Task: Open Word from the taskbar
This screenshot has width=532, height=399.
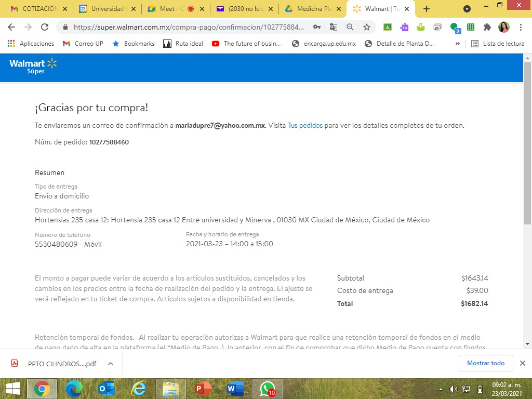Action: pos(235,389)
